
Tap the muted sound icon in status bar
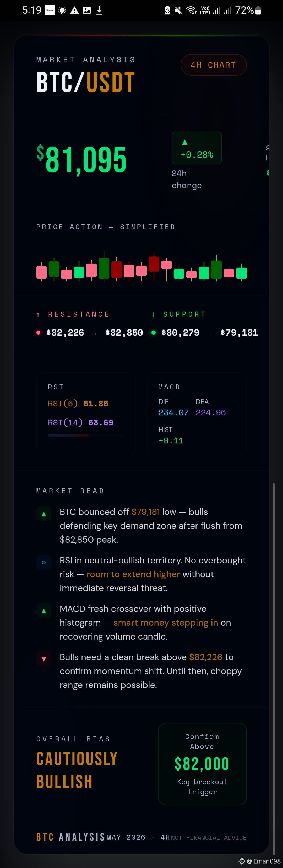point(179,10)
